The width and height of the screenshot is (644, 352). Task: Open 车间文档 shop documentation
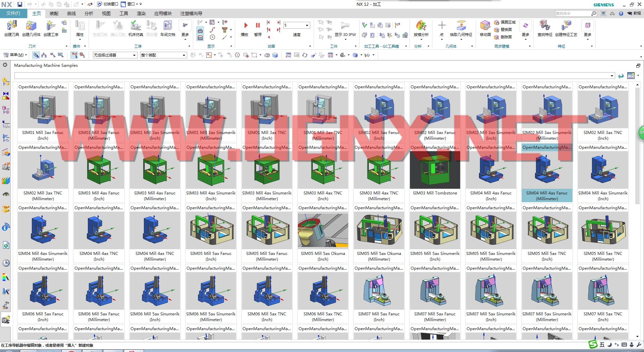coord(168,28)
